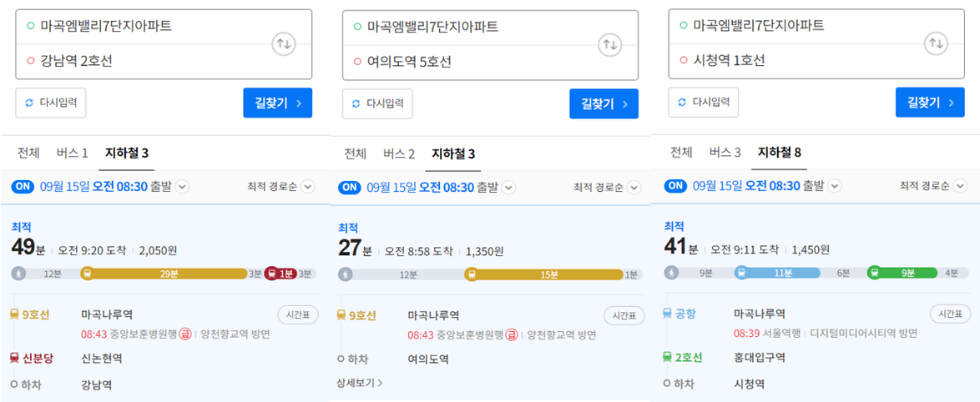
Task: Click swap arrows icon beside 여의도역 5호선
Action: (x=610, y=44)
